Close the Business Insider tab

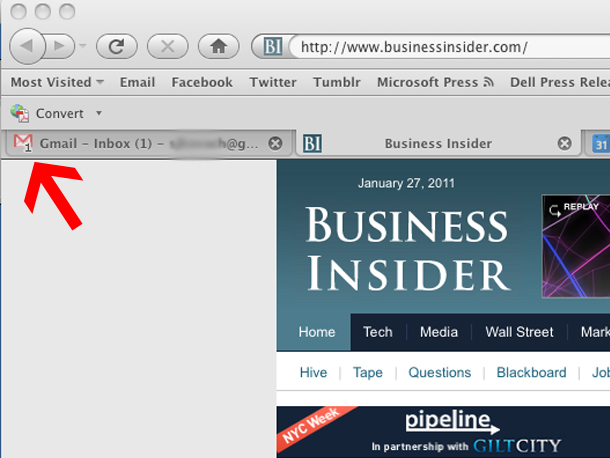[564, 143]
